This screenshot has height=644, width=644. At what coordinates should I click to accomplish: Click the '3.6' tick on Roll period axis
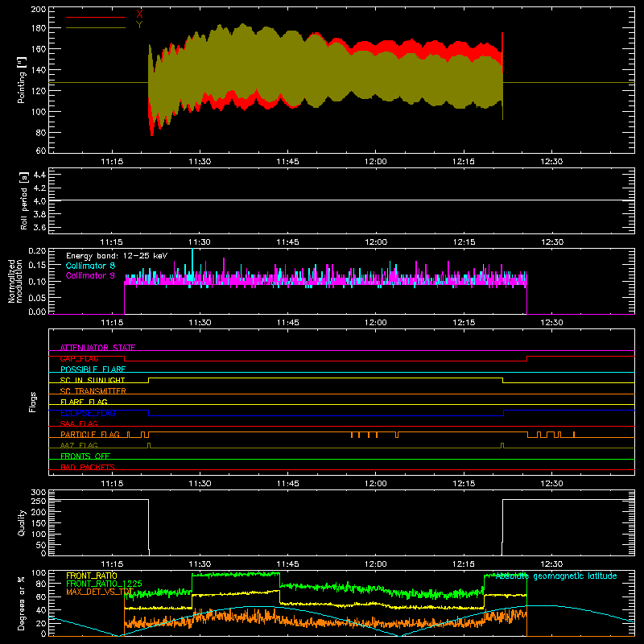(39, 227)
